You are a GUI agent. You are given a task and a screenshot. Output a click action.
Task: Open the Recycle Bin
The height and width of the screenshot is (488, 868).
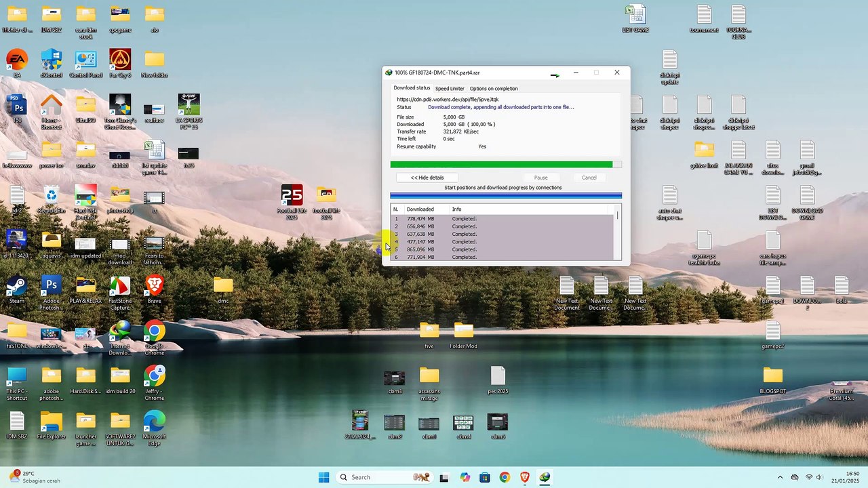[52, 199]
